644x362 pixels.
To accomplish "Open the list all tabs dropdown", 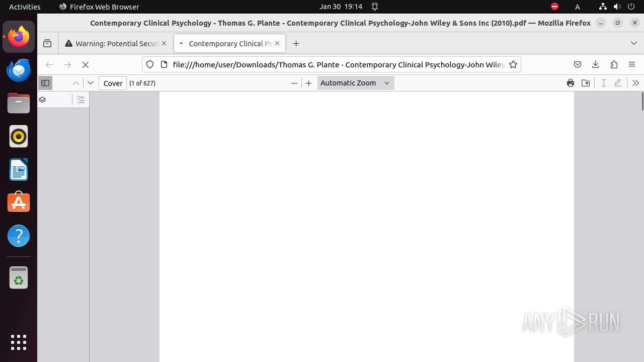I will click(634, 44).
